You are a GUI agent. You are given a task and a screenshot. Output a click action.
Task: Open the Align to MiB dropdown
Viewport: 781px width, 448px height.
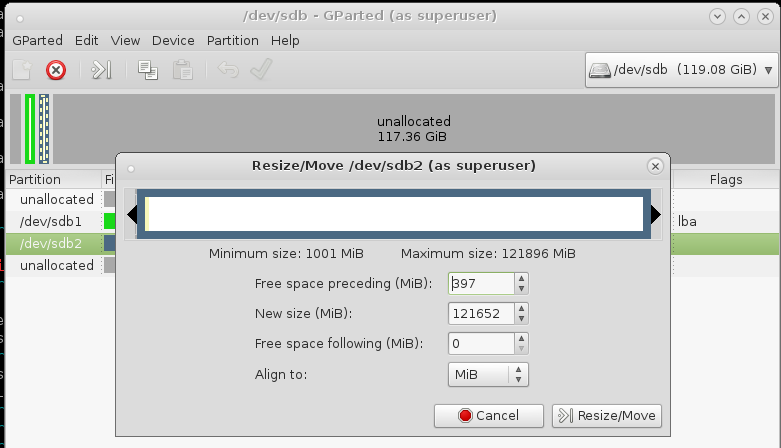pos(488,374)
